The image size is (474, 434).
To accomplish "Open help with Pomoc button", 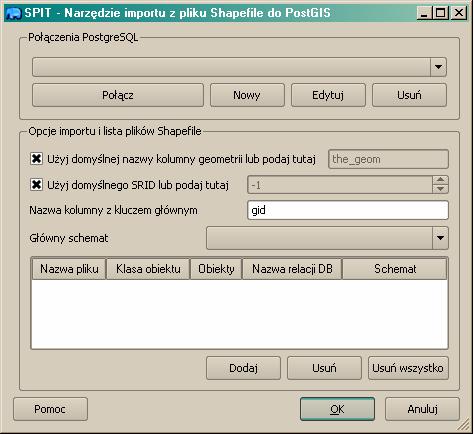I will (50, 409).
